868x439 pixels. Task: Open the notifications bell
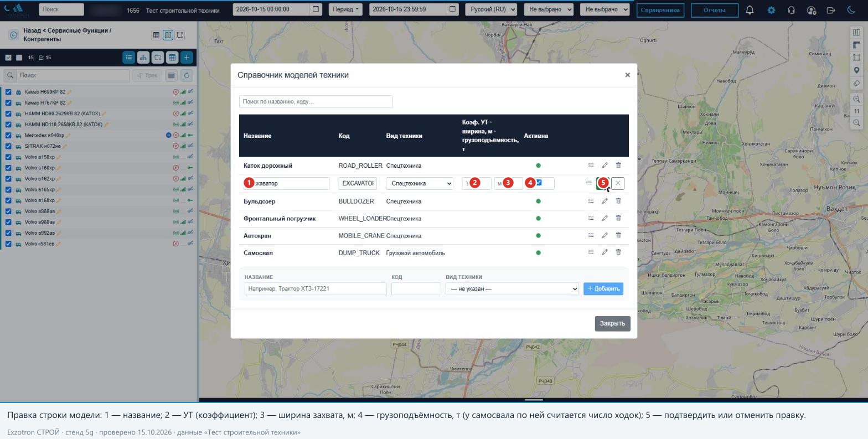[750, 10]
